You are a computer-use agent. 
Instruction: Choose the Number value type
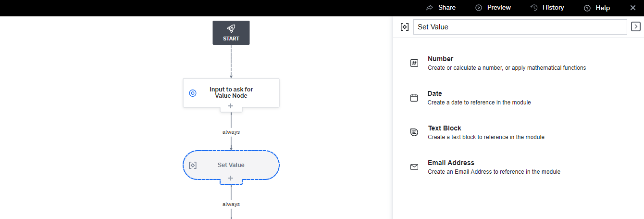(507, 63)
